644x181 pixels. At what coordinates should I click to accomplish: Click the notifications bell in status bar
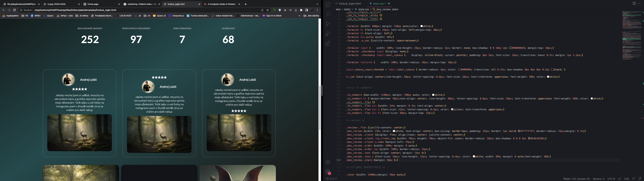[x=639, y=178]
